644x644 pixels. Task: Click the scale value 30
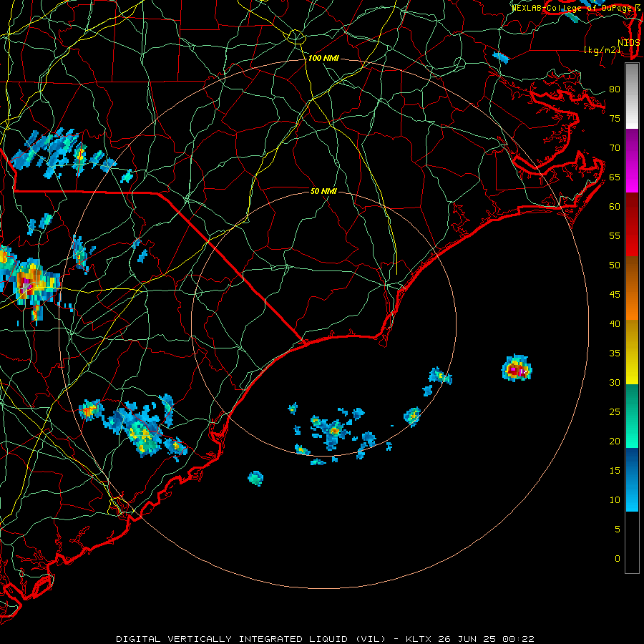point(615,382)
